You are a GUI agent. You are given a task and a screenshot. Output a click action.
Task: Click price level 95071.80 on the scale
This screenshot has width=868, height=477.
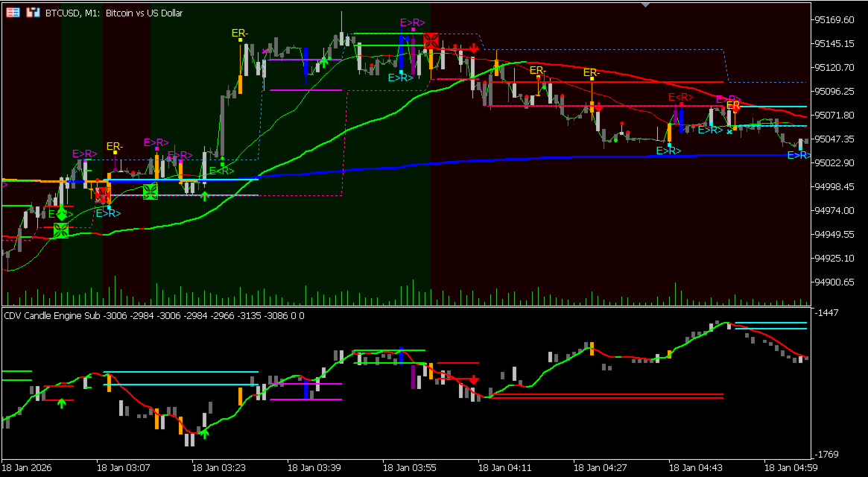(834, 116)
